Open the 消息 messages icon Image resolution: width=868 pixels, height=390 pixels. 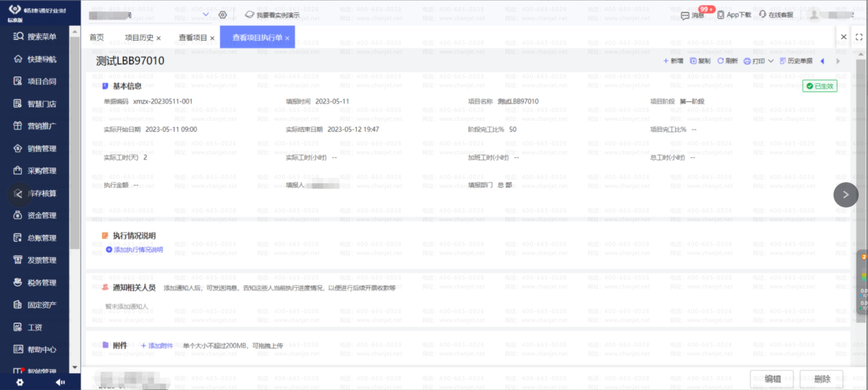click(685, 16)
